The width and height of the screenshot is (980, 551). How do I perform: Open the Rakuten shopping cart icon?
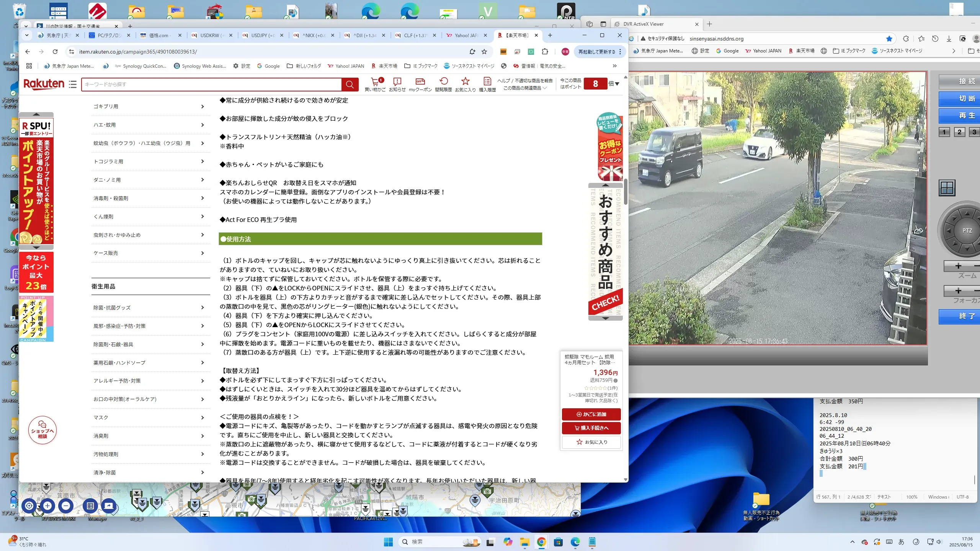pos(374,82)
